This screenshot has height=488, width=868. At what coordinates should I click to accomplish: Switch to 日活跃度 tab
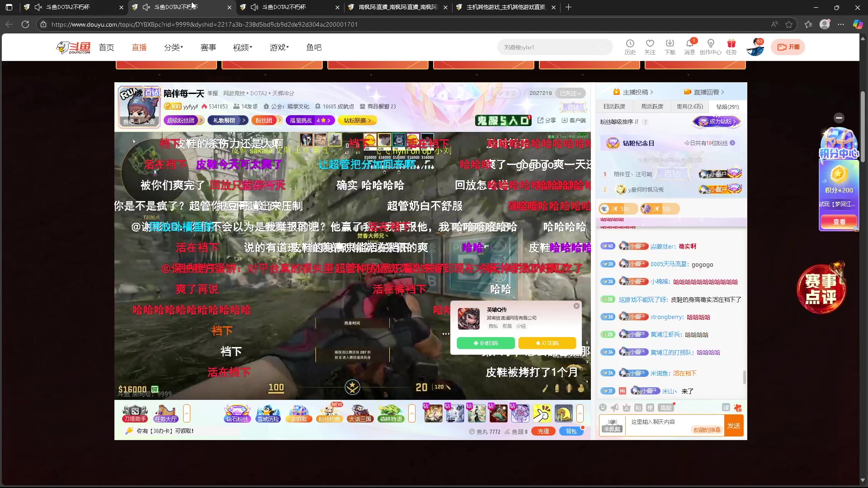[614, 107]
